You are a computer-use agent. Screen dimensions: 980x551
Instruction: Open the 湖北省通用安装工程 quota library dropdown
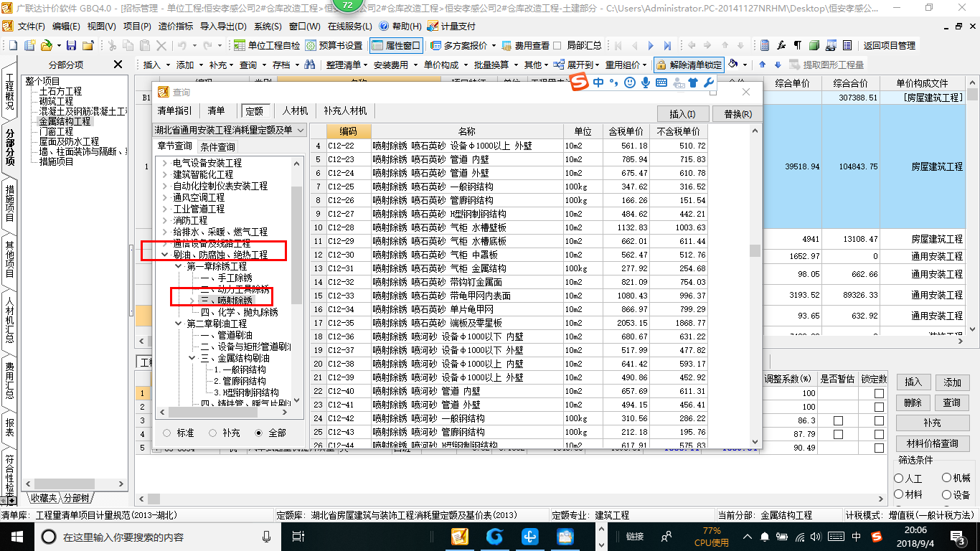click(230, 130)
